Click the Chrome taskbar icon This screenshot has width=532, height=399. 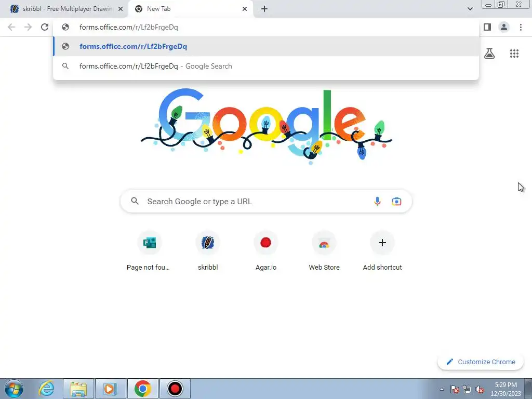pyautogui.click(x=142, y=389)
